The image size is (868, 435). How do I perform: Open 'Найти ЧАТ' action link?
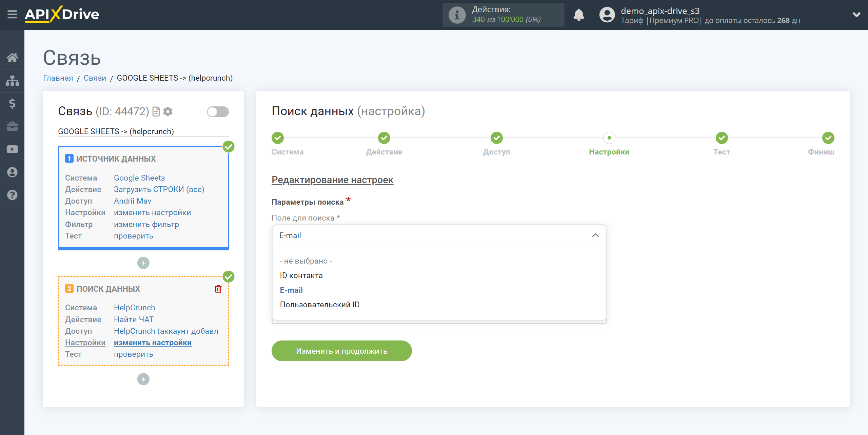(x=134, y=319)
